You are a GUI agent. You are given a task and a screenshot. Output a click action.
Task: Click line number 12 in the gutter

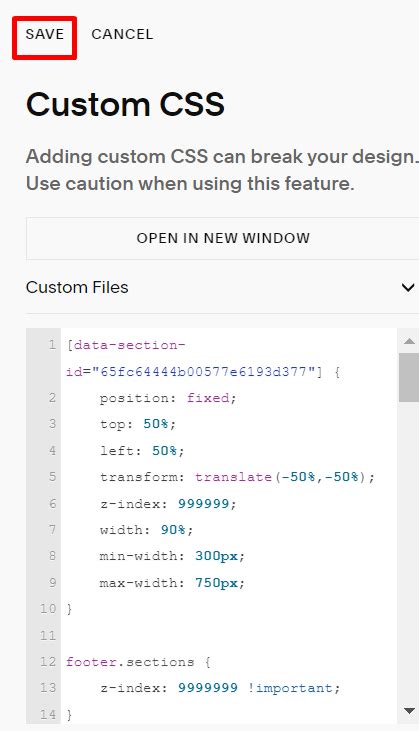[48, 662]
